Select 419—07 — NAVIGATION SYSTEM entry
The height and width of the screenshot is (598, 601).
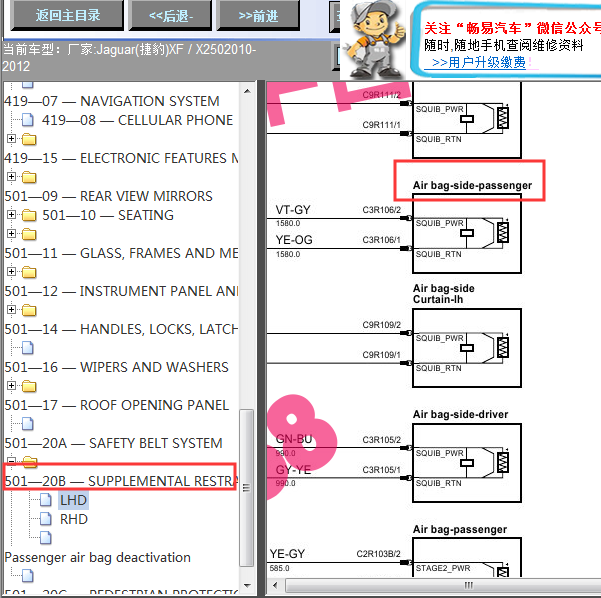(112, 101)
